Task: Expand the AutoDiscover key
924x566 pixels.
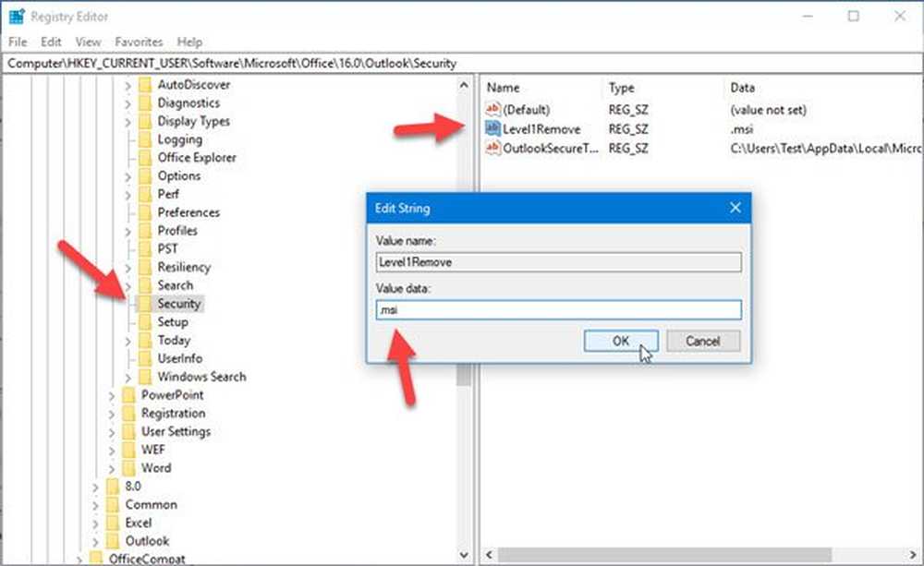Action: (128, 85)
